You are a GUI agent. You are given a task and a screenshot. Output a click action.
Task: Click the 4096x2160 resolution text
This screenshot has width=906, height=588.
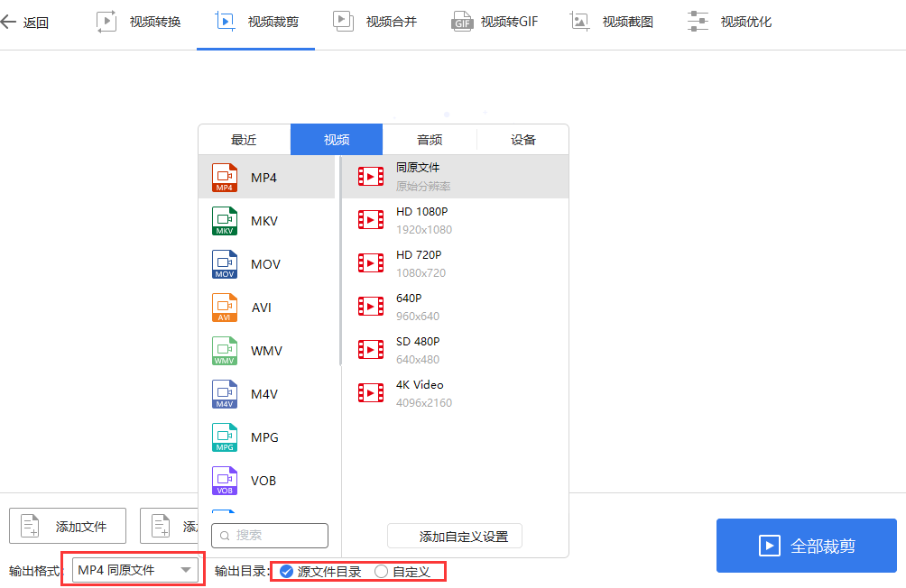point(424,403)
